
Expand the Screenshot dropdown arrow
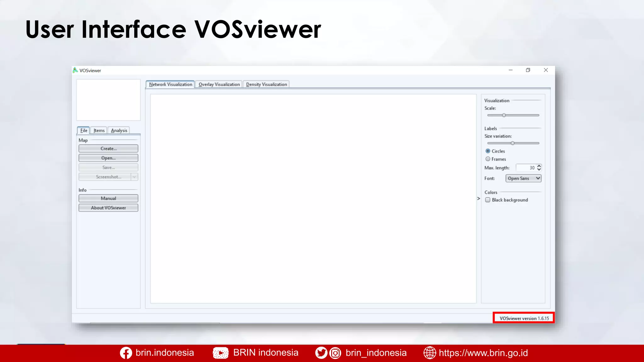pyautogui.click(x=134, y=177)
